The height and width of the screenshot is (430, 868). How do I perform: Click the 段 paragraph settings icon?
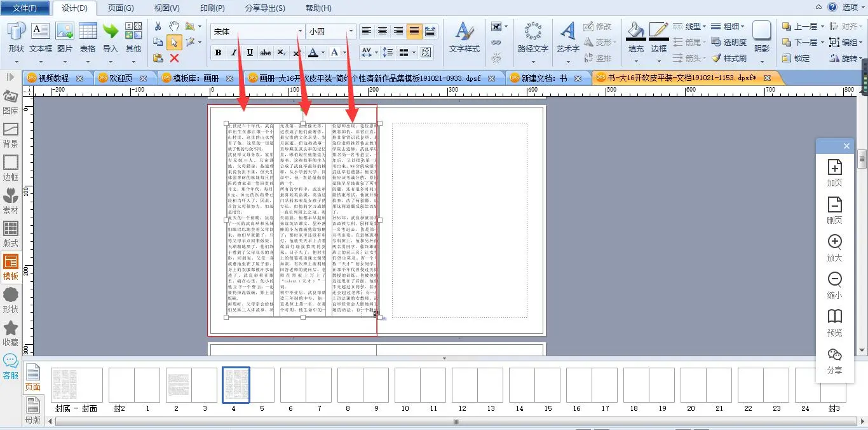(x=426, y=52)
